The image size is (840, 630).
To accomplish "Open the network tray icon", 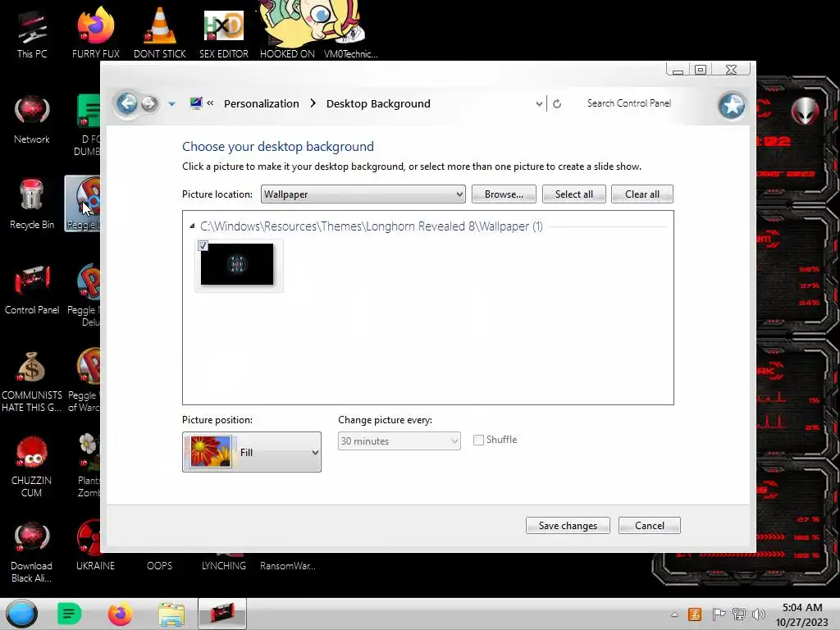I will pyautogui.click(x=739, y=614).
